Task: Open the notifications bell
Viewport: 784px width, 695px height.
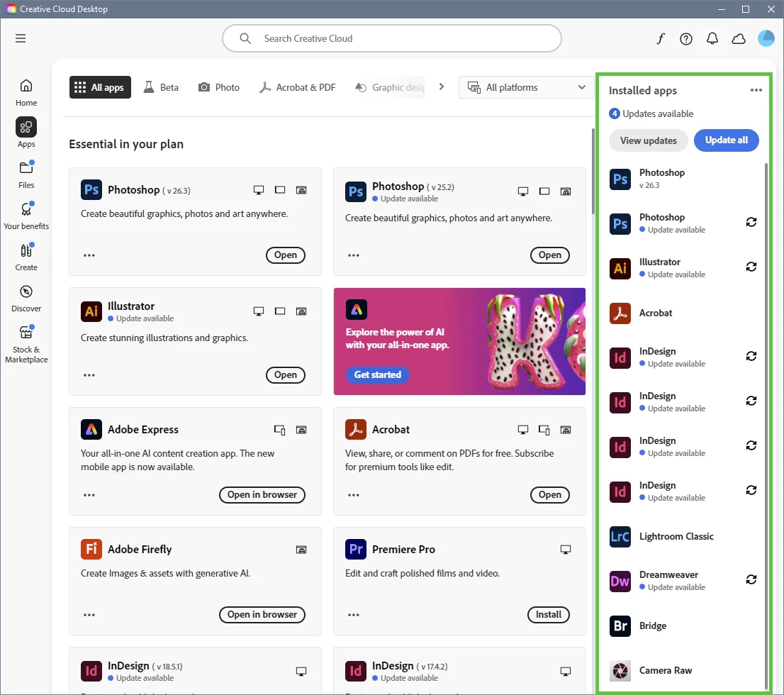Action: pyautogui.click(x=712, y=38)
